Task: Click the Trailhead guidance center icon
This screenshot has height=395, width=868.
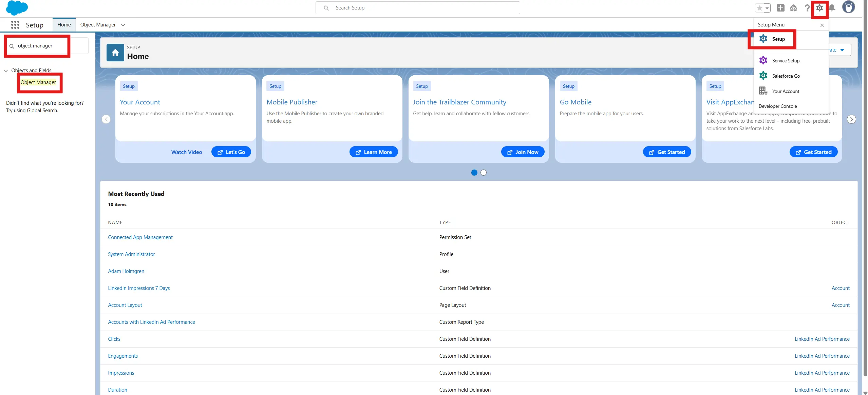Action: click(793, 8)
